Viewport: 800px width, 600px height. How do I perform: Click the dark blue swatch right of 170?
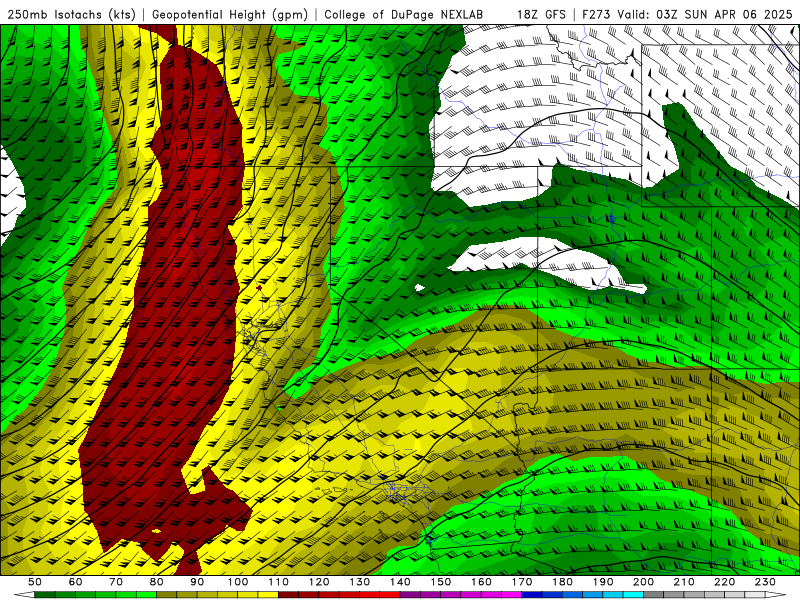point(532,595)
